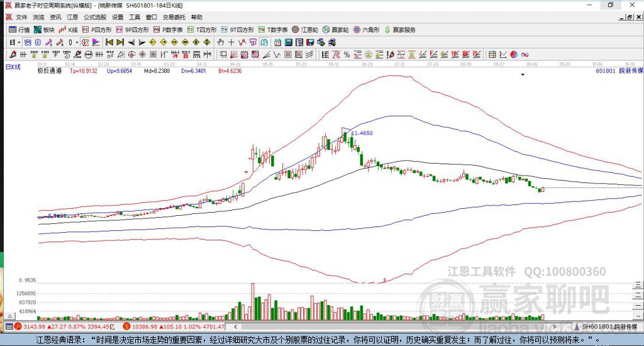Viewport: 644px width, 346px height.
Task: Open the color grid table icon
Action: coord(492,54)
